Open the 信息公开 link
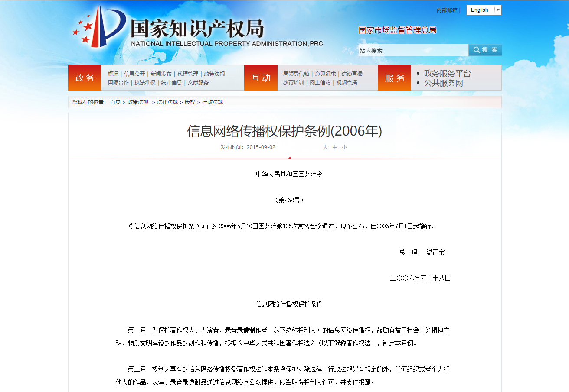Viewport: 569px width, 392px height. [134, 73]
